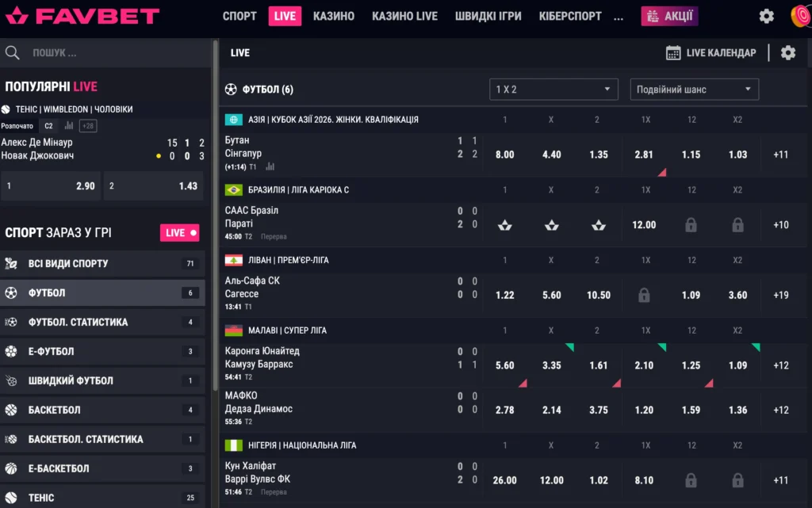Switch to LIVE top menu tab
Viewport: 812px width, 508px height.
tap(285, 16)
